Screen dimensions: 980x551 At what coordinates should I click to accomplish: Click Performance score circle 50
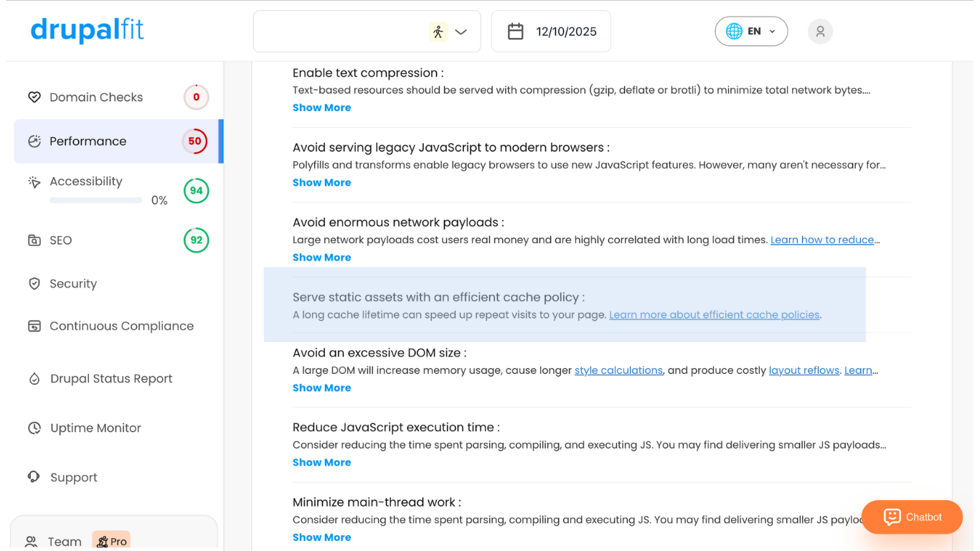coord(194,141)
